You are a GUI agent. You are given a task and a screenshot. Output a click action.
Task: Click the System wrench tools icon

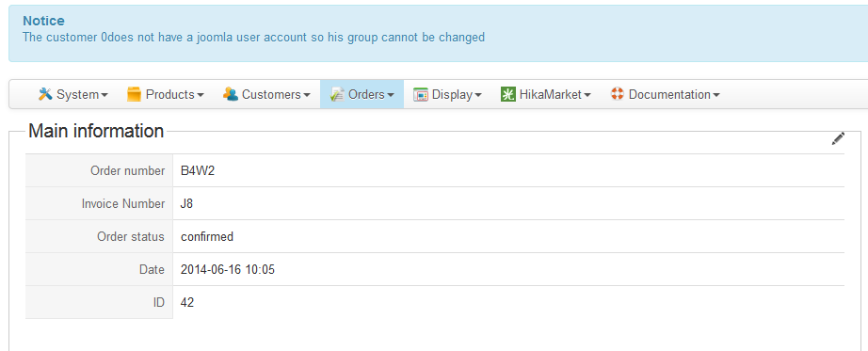tap(45, 94)
